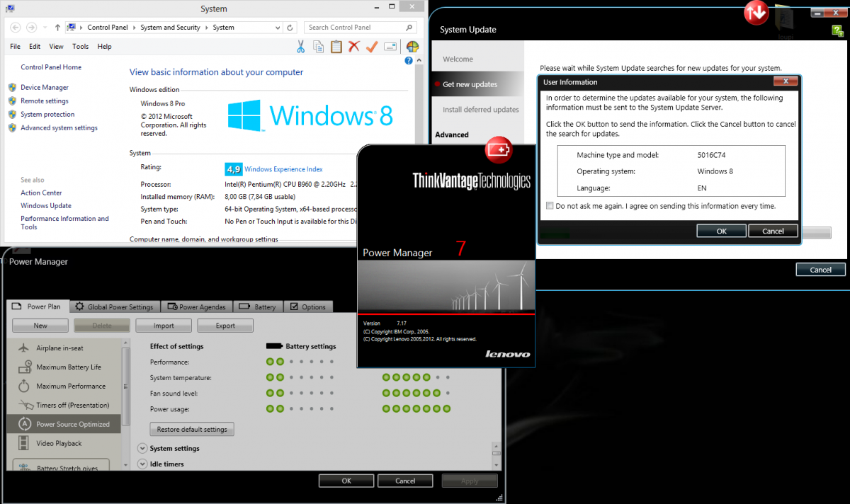Click the Copy icon in System toolbar
Viewport: 850px width, 504px height.
tap(319, 47)
